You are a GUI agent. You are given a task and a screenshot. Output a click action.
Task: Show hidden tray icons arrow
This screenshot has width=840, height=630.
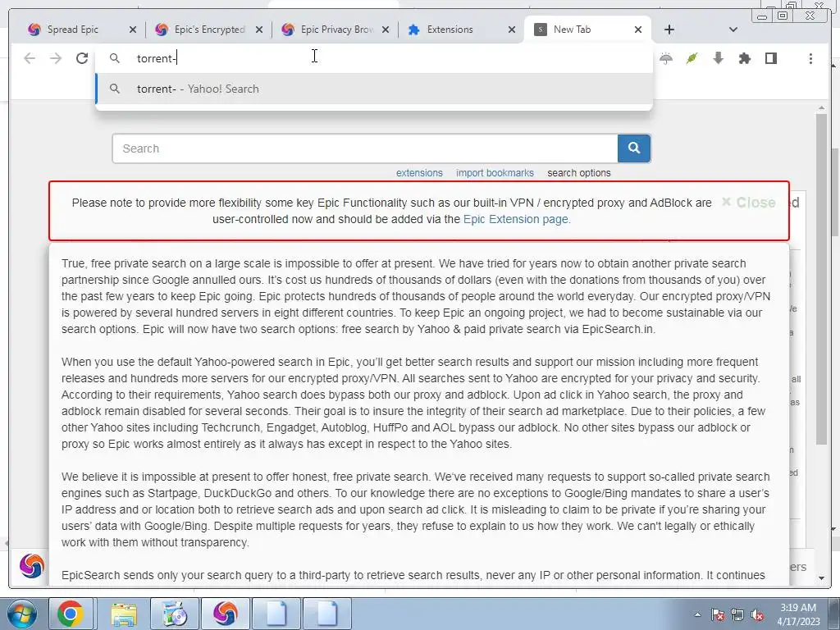697,614
